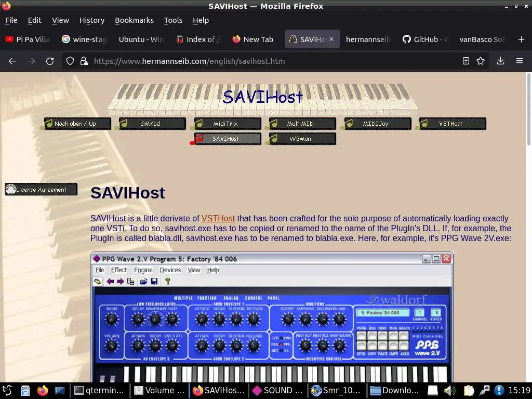Click the forward navigation arrow
The width and height of the screenshot is (532, 399).
click(31, 61)
